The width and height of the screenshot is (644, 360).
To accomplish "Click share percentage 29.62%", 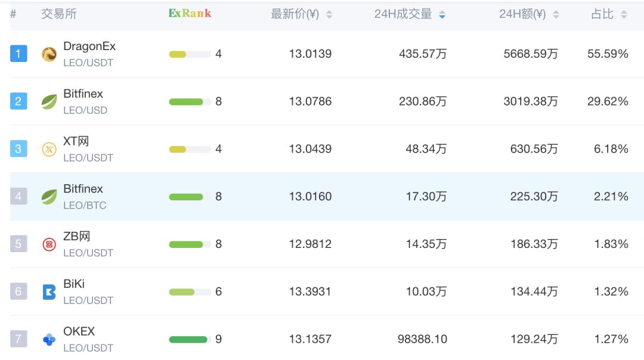I will pos(608,101).
